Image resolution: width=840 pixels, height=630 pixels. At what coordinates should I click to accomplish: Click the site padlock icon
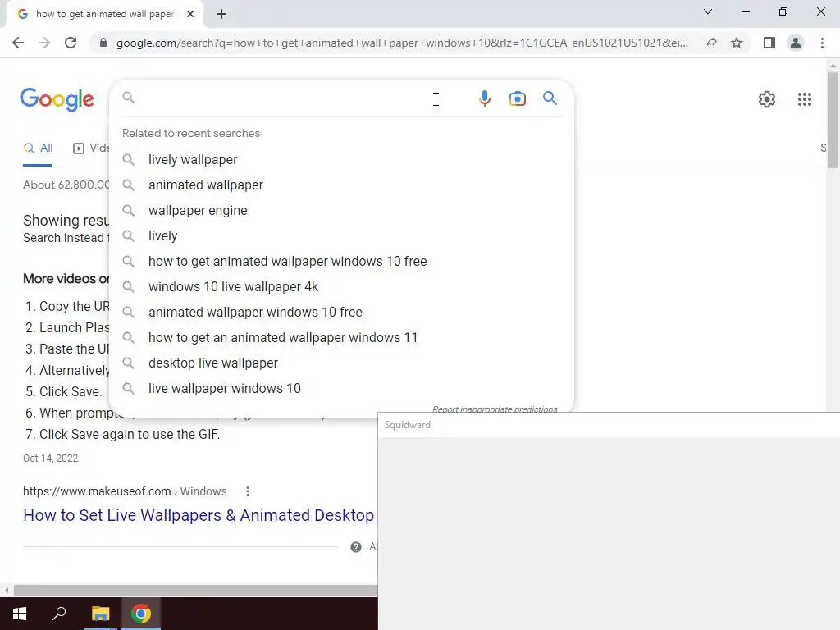(103, 43)
